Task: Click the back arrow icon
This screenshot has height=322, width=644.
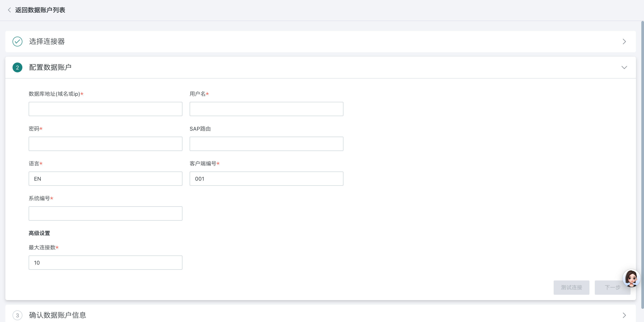Action: point(9,10)
